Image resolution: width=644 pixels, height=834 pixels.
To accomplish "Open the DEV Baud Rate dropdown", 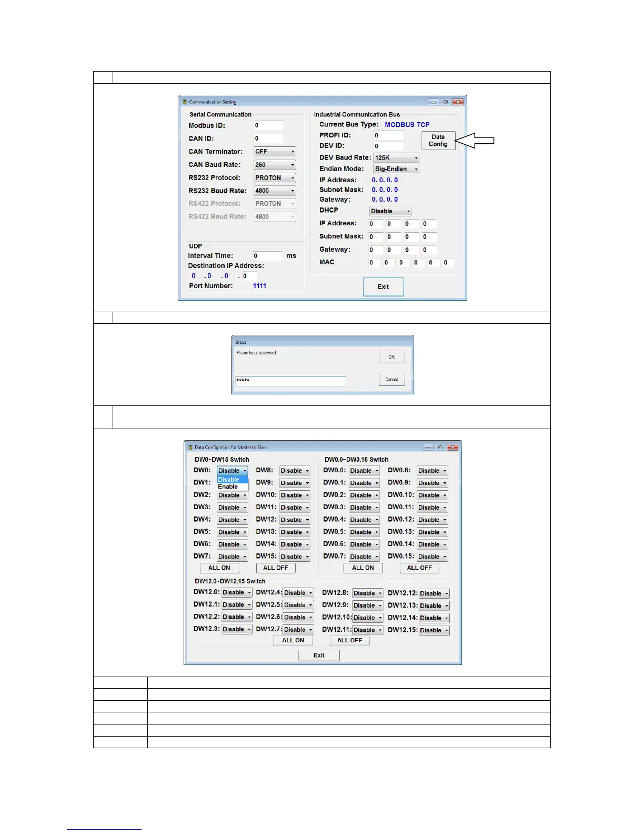I will (396, 158).
